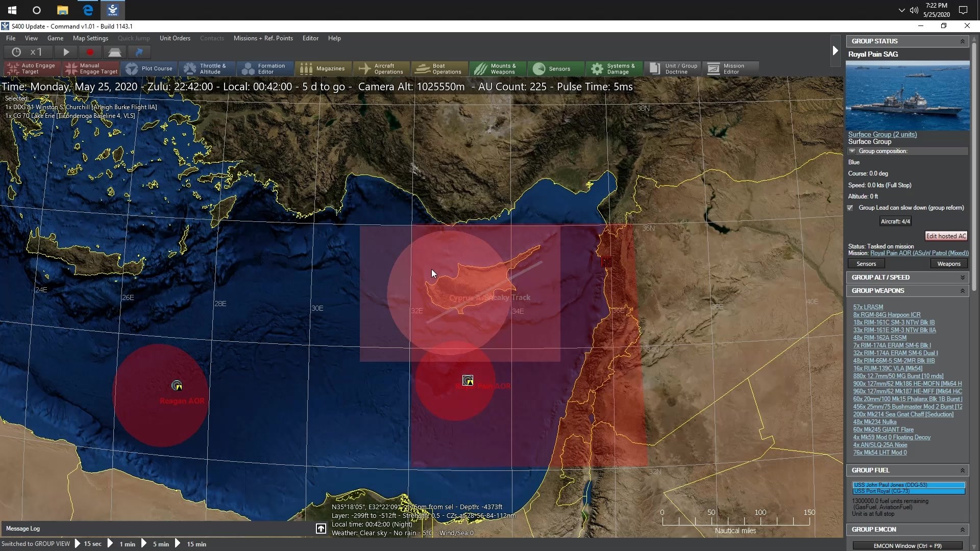This screenshot has height=551, width=980.
Task: Expand the GROUP ALT / SPEED section
Action: click(x=963, y=278)
